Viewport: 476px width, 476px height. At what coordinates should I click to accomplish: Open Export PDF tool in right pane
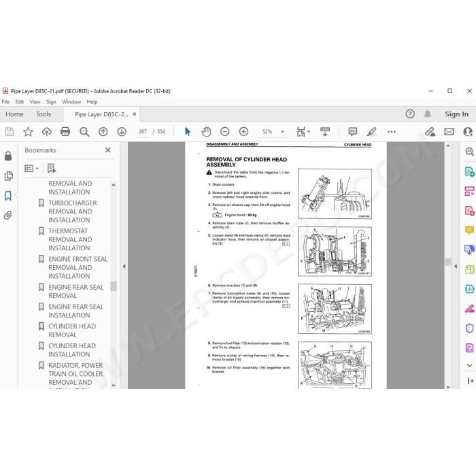(469, 171)
